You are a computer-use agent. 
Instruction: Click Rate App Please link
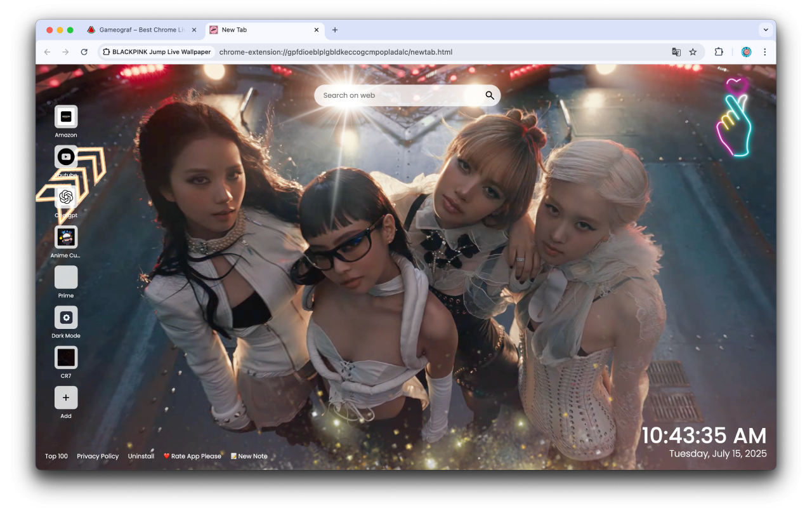(x=192, y=456)
